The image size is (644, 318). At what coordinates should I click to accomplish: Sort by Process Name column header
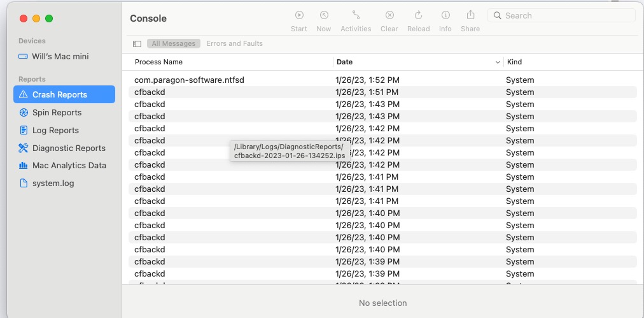pos(158,62)
